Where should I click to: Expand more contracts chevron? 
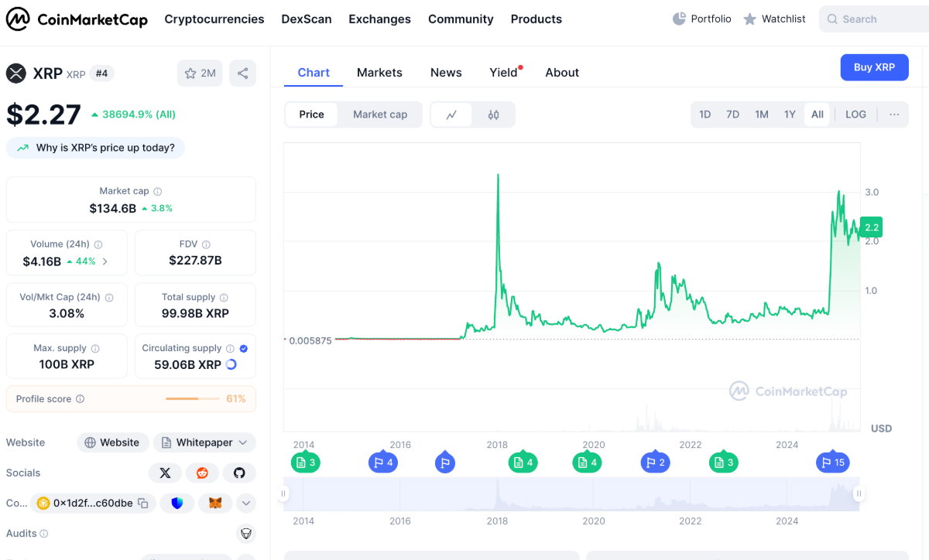point(246,504)
